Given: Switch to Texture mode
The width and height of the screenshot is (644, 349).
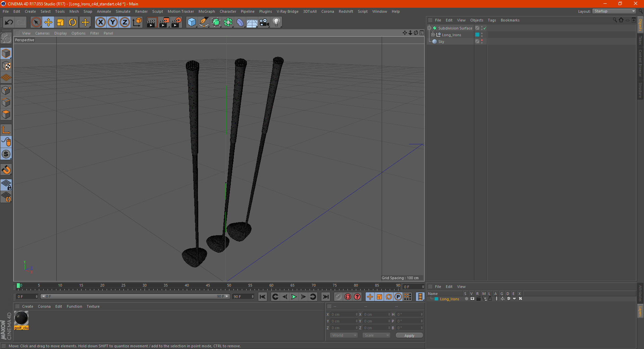Looking at the screenshot, I should (6, 66).
